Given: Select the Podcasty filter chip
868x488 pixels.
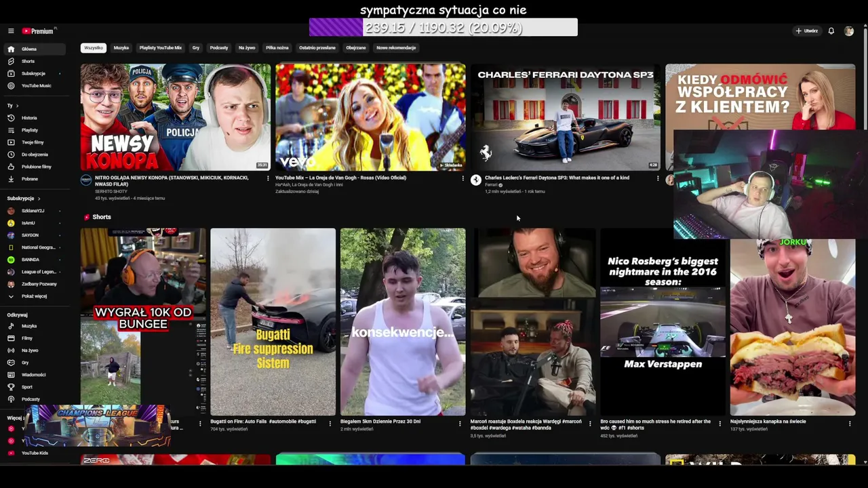Looking at the screenshot, I should tap(219, 48).
